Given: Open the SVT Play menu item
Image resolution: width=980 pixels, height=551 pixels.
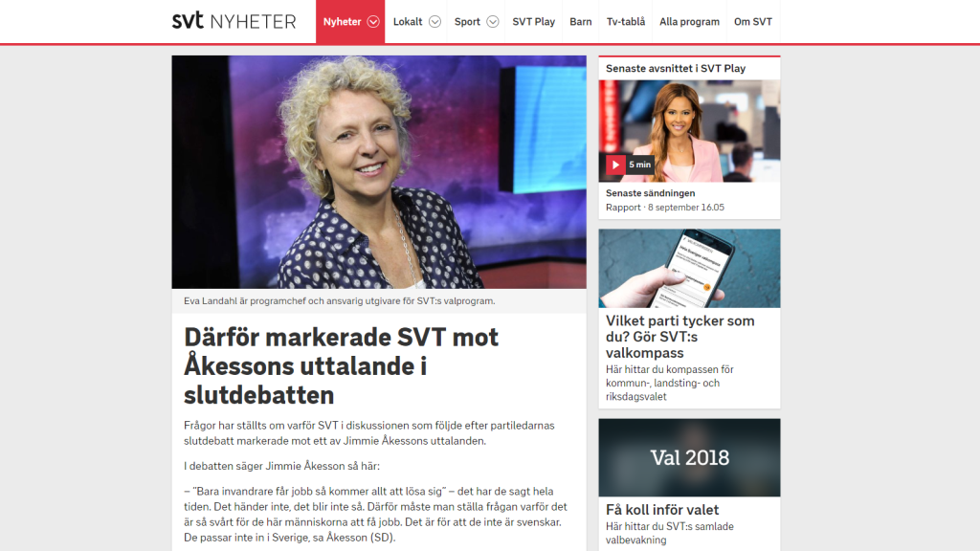Looking at the screenshot, I should [534, 22].
